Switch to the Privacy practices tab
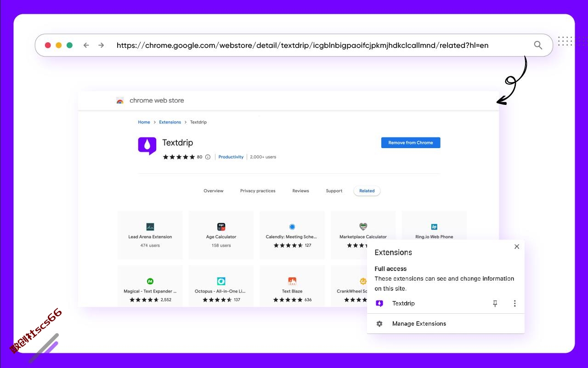588x368 pixels. point(258,191)
